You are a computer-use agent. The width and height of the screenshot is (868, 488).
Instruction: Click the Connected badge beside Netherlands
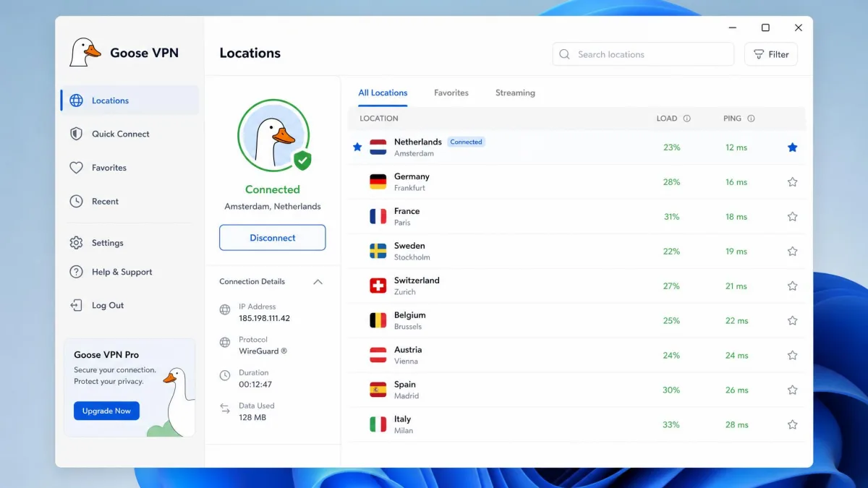466,142
